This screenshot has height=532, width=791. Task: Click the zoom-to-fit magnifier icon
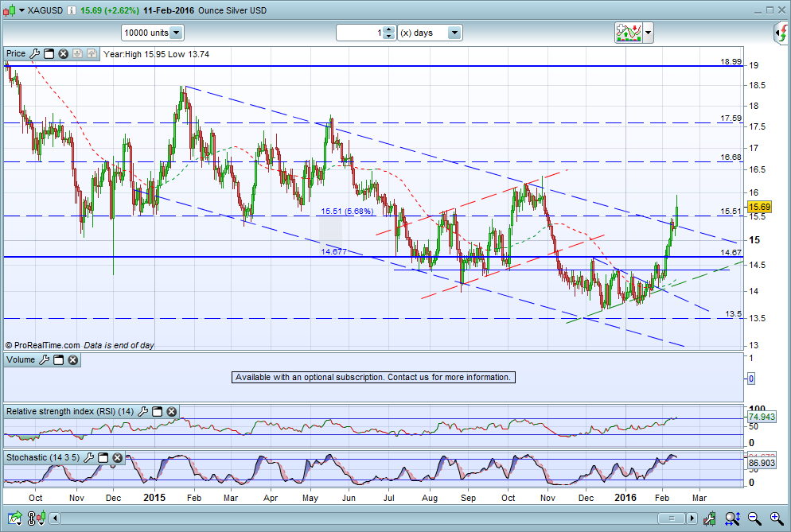tap(732, 518)
